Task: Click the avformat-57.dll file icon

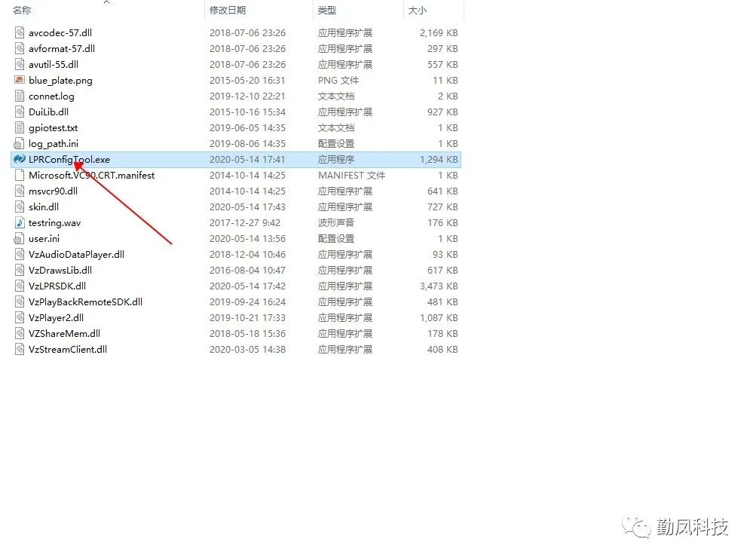Action: [19, 48]
